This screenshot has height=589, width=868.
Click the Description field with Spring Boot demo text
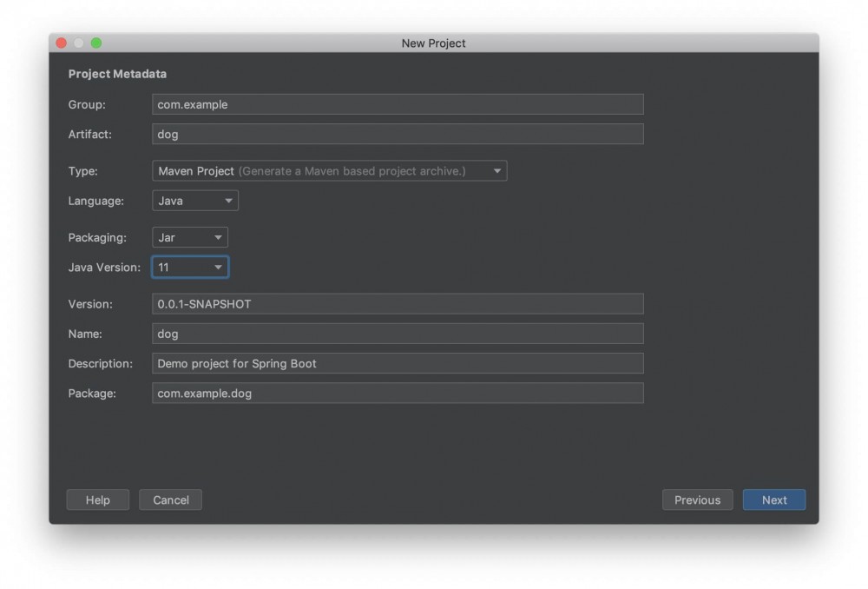[397, 363]
